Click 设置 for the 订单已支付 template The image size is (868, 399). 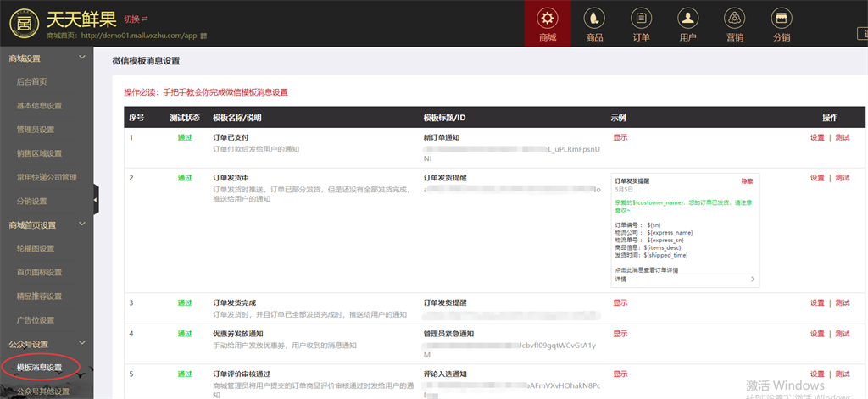(x=816, y=137)
